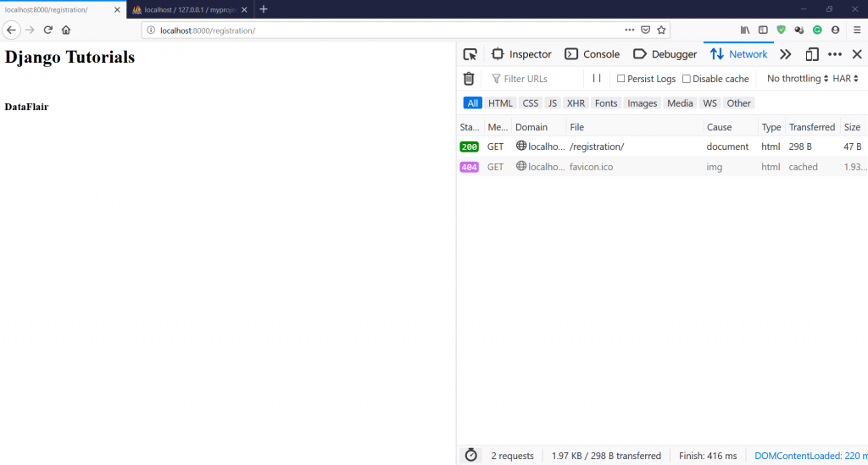Select the Network panel tab
Viewport: 868px width, 465px height.
point(738,54)
